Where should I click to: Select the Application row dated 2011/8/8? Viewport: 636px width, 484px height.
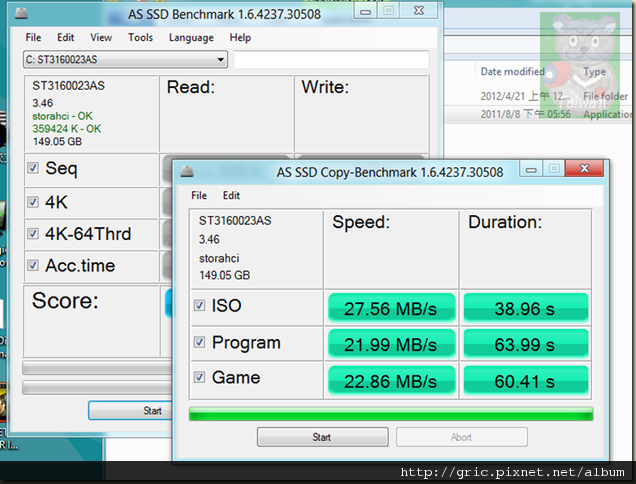pos(539,114)
